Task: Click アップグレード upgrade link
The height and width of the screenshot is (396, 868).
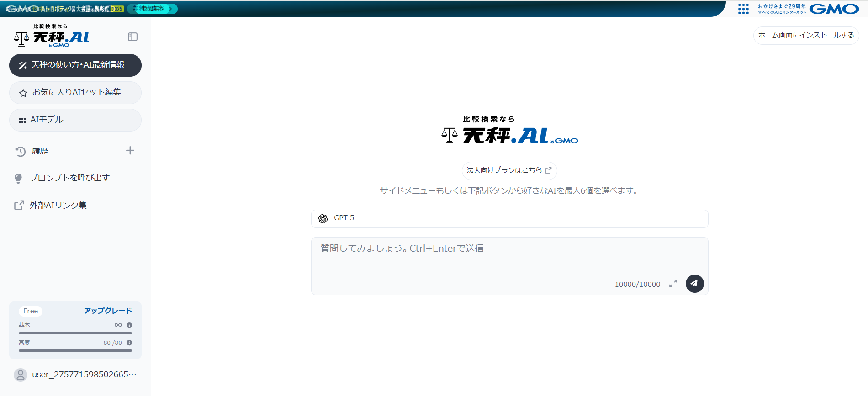Action: [x=108, y=311]
